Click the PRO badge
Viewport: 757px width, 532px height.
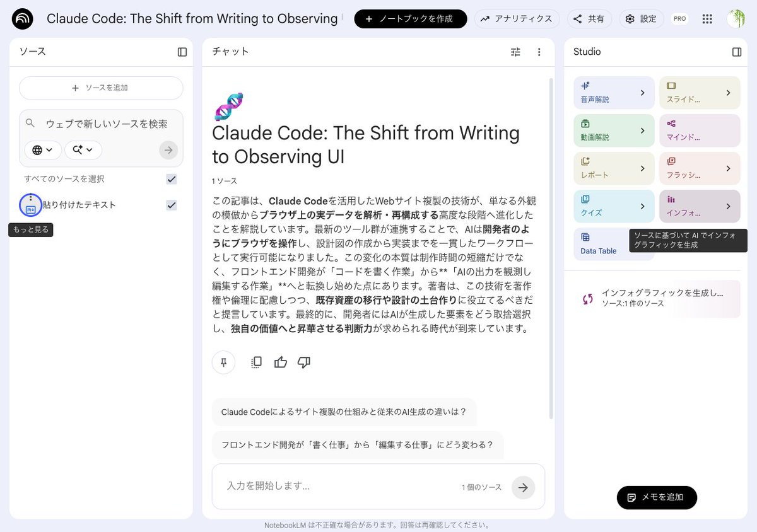[x=679, y=19]
